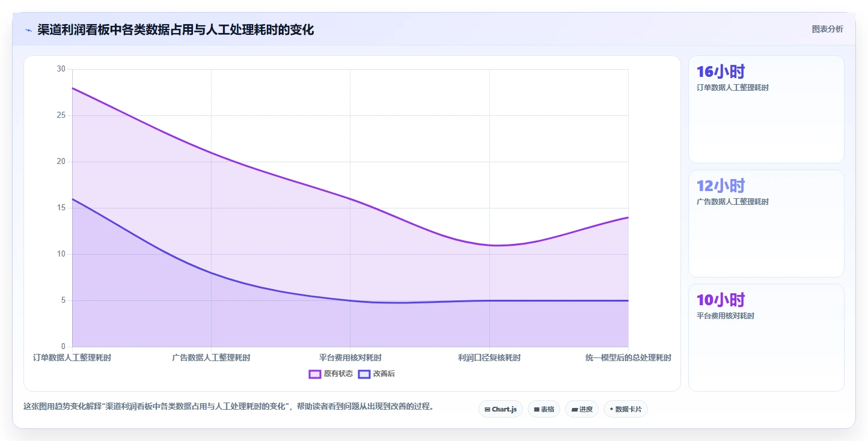Screen dimensions: 868x441
Task: Click the 平台费用核对耗时 card label
Action: (x=725, y=316)
